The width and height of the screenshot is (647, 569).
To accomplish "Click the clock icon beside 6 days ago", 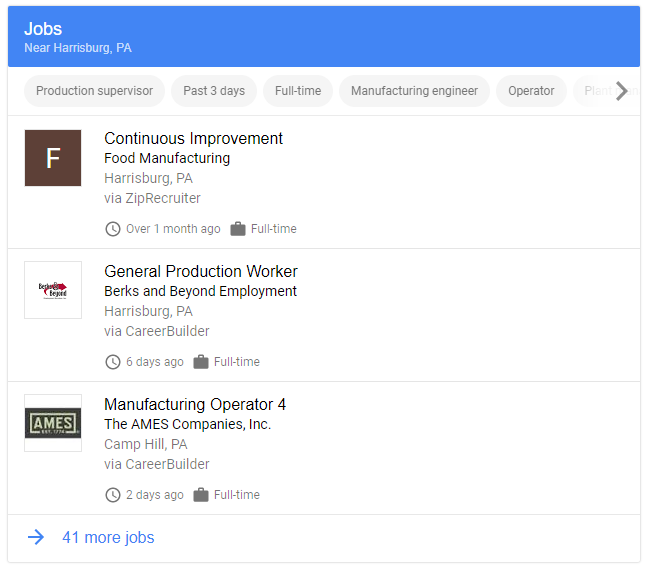I will click(x=113, y=362).
